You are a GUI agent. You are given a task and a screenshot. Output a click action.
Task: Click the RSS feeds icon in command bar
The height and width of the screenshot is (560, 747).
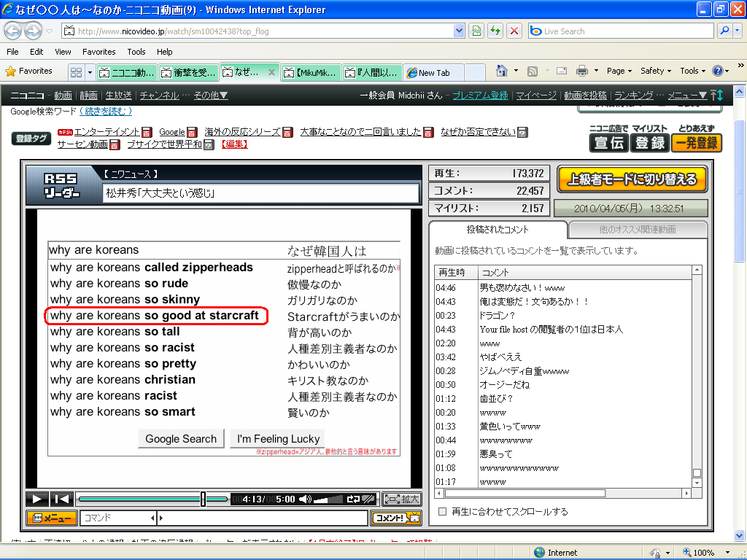pos(532,71)
